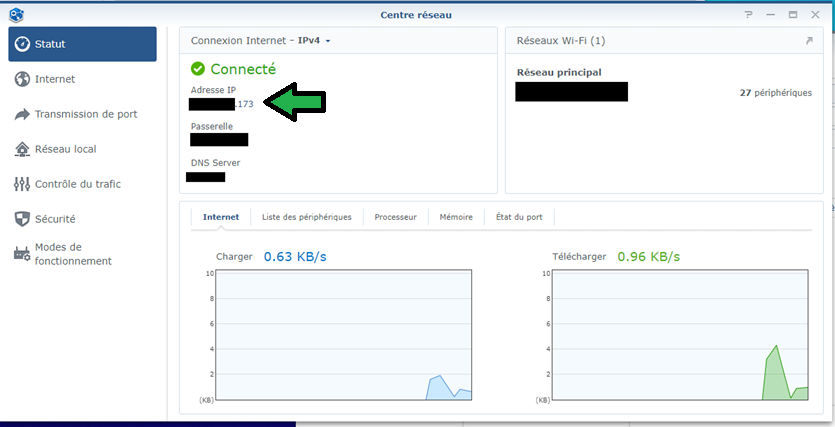Click the Réseau principal label
Image resolution: width=835 pixels, height=427 pixels.
click(559, 72)
